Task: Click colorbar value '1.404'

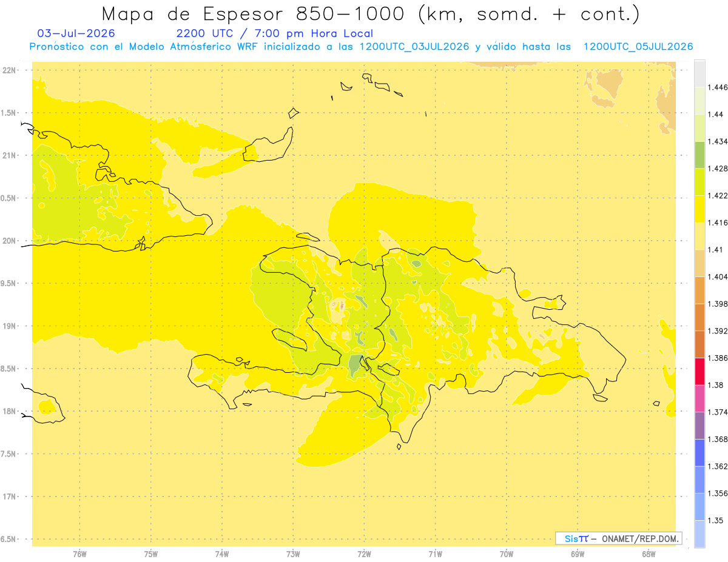Action: click(718, 276)
